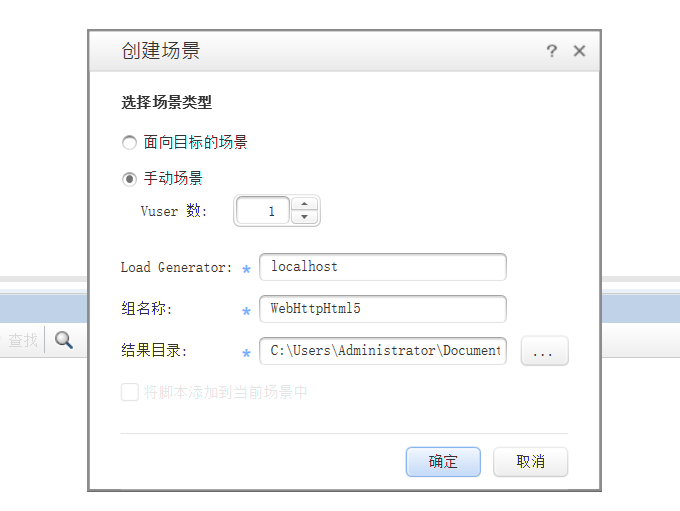This screenshot has width=680, height=511.
Task: Decrease Vuser count with down arrow
Action: (304, 217)
